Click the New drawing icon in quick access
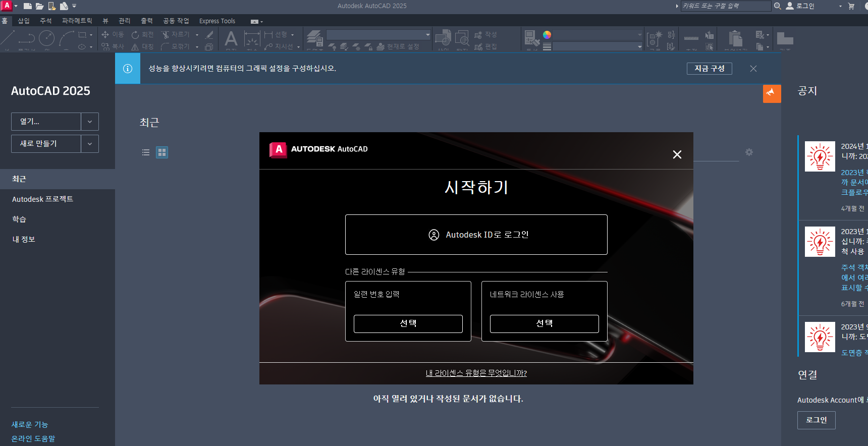Image resolution: width=868 pixels, height=446 pixels. click(x=28, y=6)
